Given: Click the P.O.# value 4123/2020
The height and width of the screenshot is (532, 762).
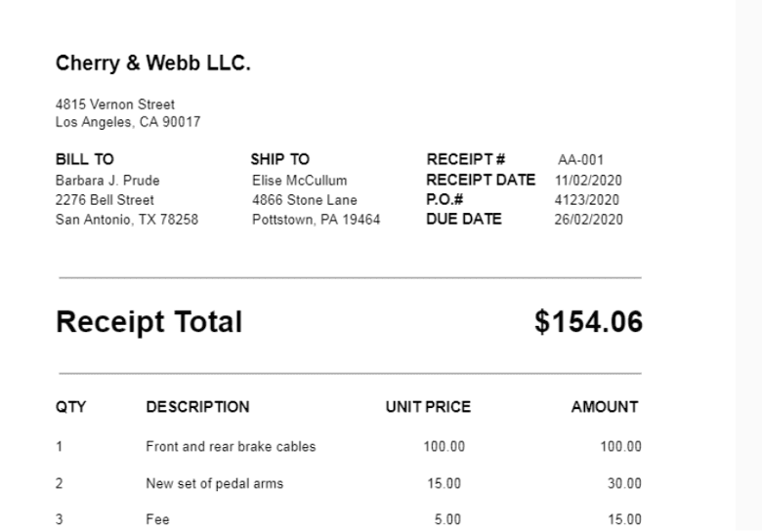Looking at the screenshot, I should (587, 200).
